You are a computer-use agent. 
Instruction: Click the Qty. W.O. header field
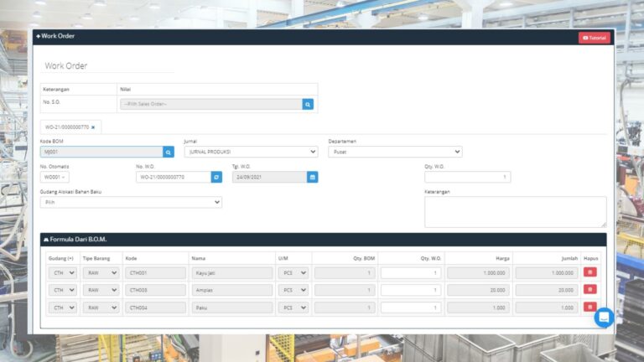467,178
